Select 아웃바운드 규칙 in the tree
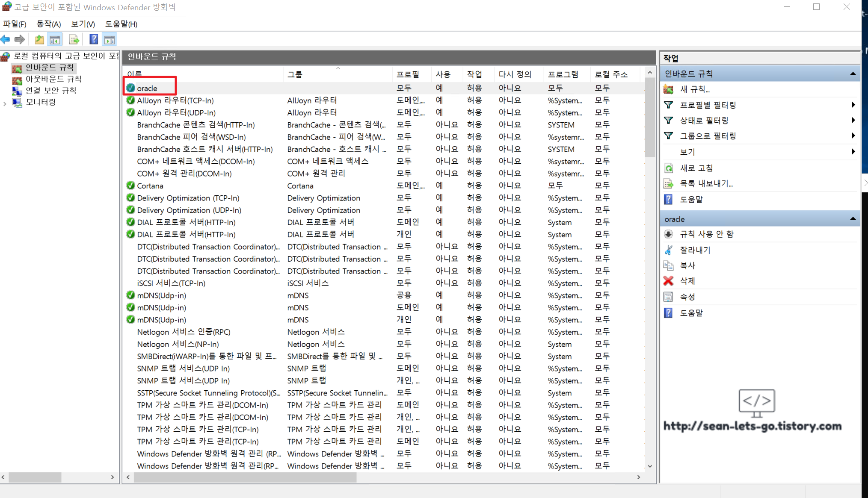Screen dimensions: 868x498 click(x=53, y=79)
